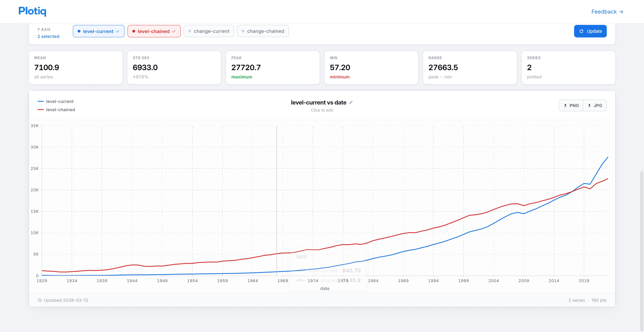Screen dimensions: 644x332
Task: Click the pencil icon beside chart title
Action: point(351,102)
